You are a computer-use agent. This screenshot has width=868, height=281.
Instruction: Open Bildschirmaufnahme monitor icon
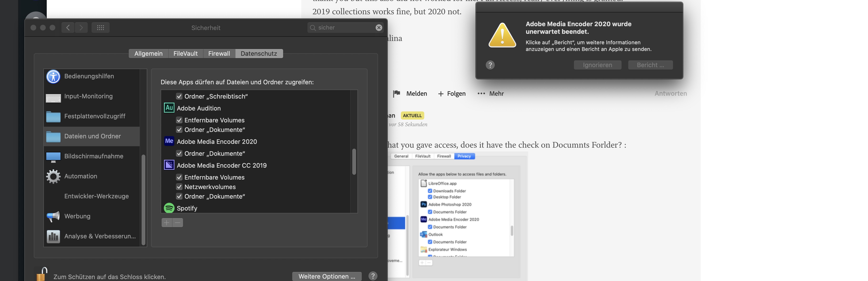pos(53,157)
